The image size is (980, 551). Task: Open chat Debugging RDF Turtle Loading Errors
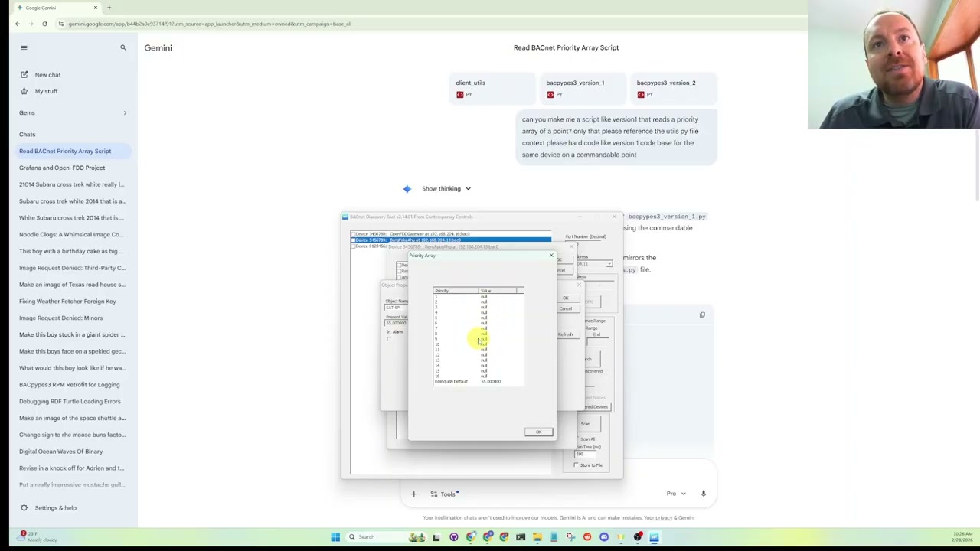point(70,401)
